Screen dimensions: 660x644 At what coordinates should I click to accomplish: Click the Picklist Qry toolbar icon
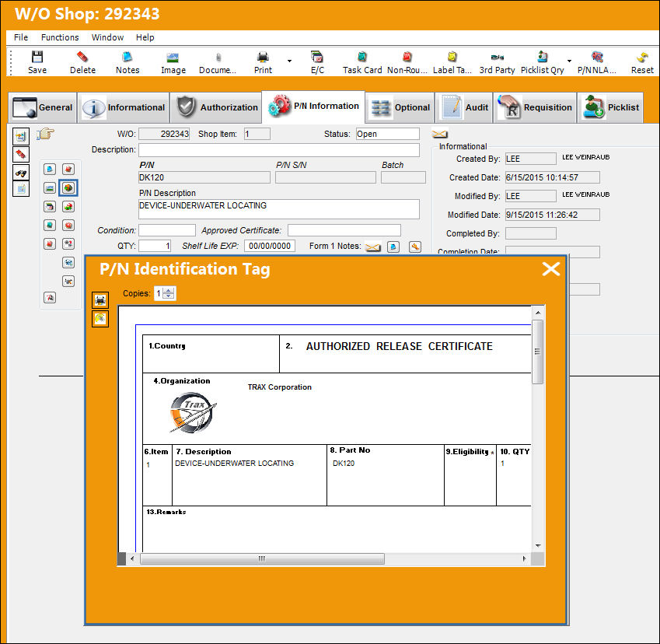[543, 57]
